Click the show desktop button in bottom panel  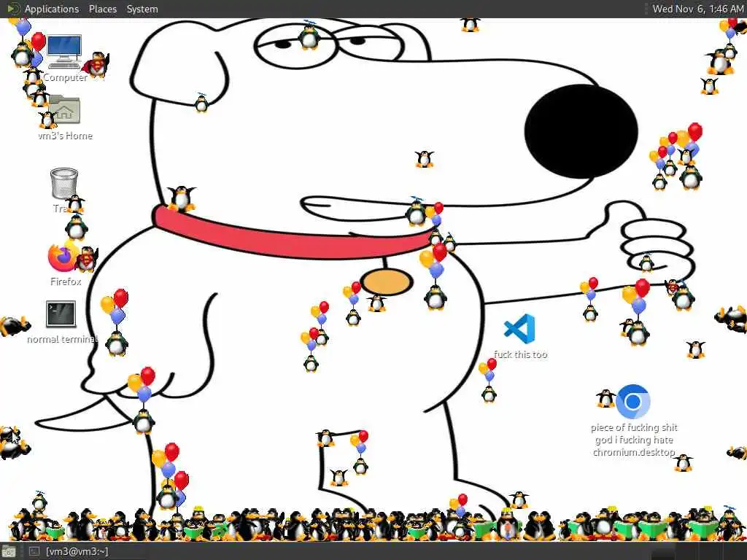[9, 552]
